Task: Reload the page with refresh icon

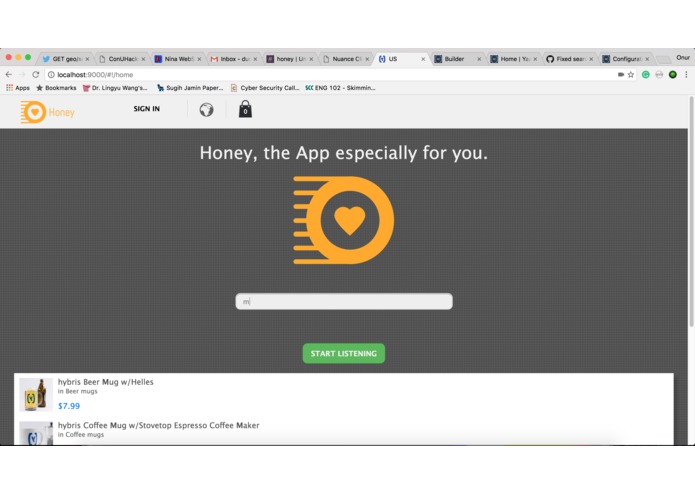Action: 36,74
